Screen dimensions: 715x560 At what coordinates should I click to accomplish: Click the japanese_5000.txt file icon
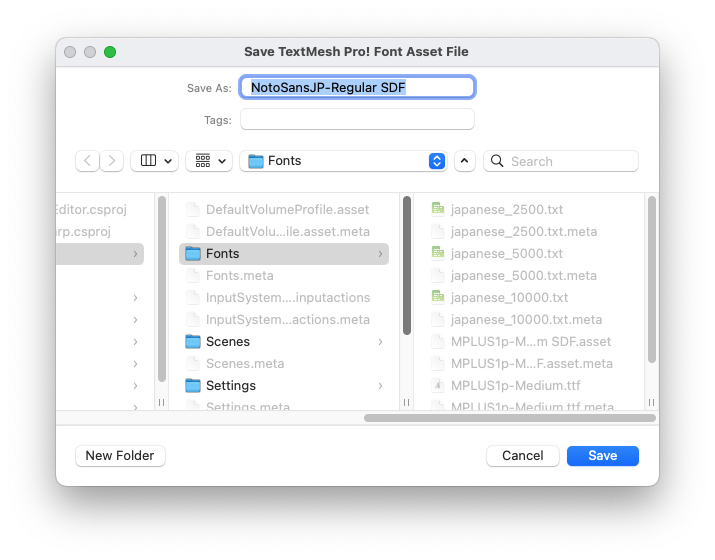[438, 254]
